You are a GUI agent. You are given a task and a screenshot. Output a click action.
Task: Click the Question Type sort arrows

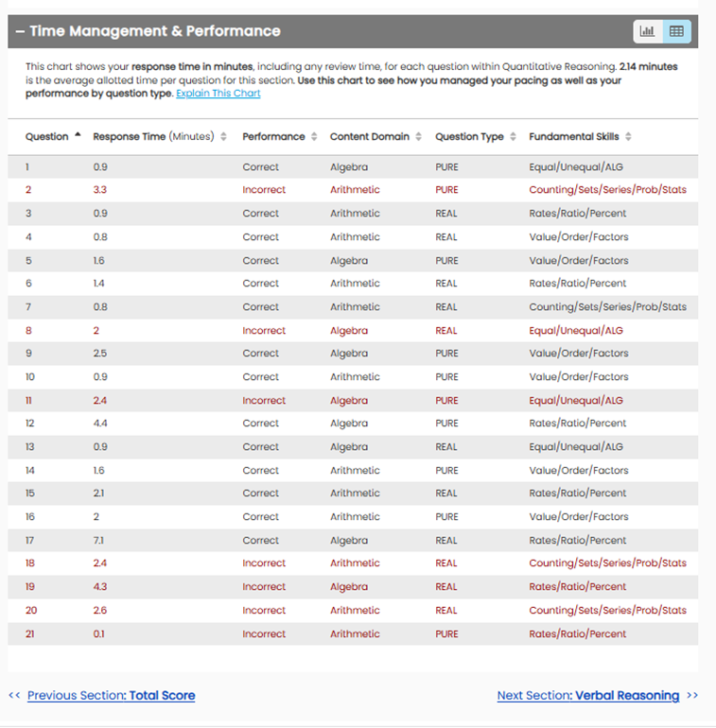[514, 137]
